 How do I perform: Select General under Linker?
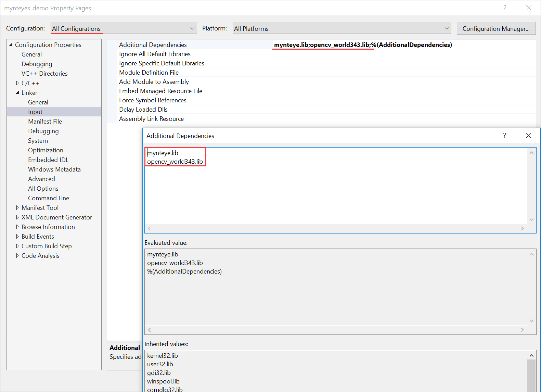click(x=38, y=102)
